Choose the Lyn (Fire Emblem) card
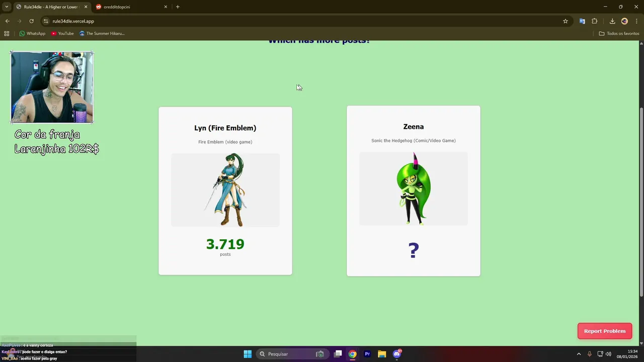The image size is (644, 362). pyautogui.click(x=225, y=191)
